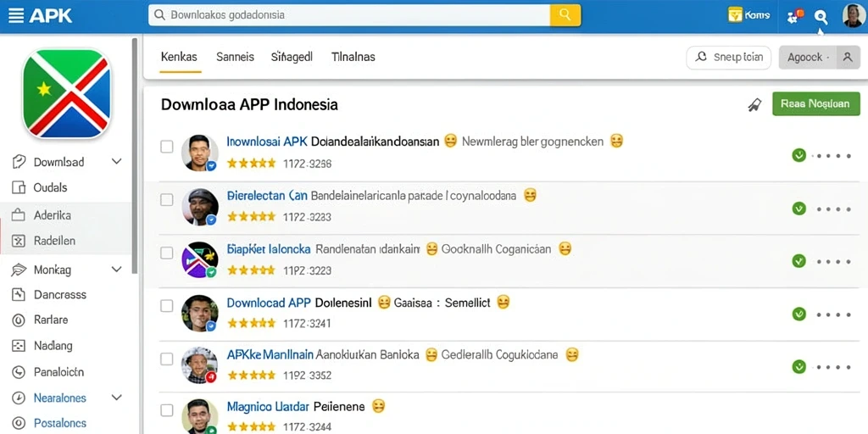
Task: Click the Nadlang sidebar icon
Action: click(x=19, y=346)
